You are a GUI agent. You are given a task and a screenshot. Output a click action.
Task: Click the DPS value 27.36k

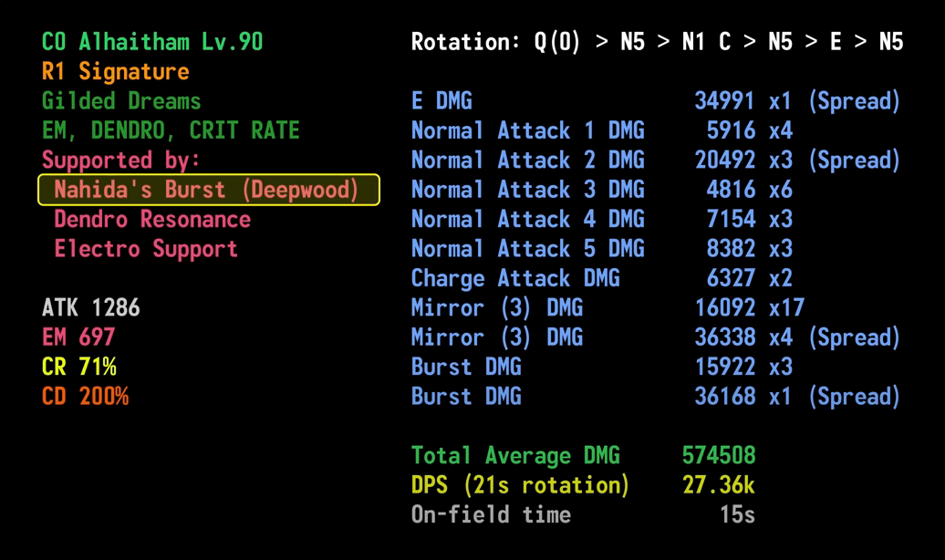719,485
